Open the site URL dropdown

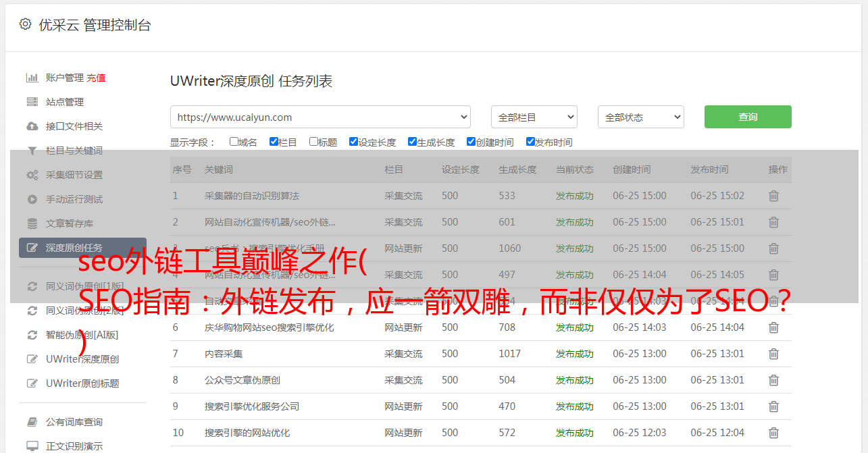(320, 117)
